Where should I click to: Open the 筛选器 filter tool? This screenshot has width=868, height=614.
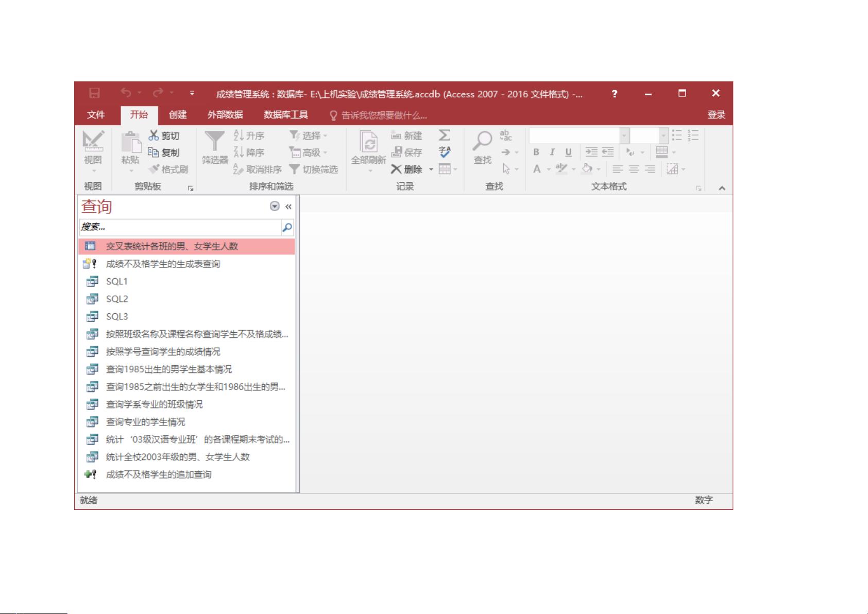point(215,149)
